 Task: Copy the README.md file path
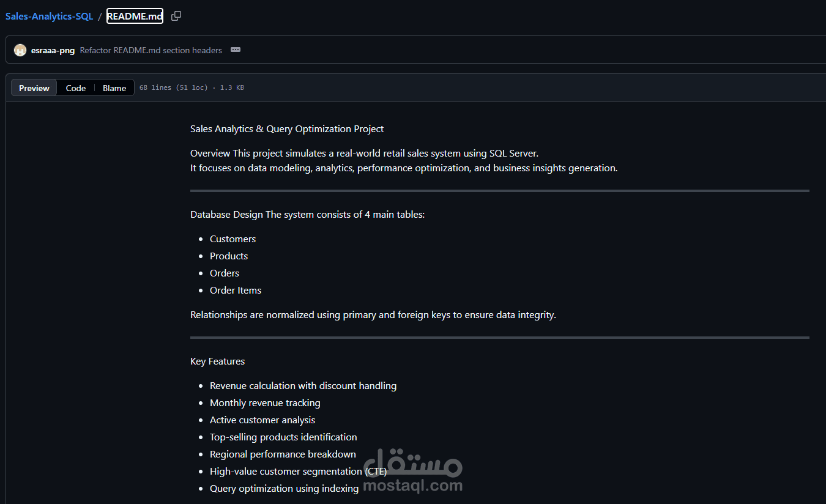point(176,16)
